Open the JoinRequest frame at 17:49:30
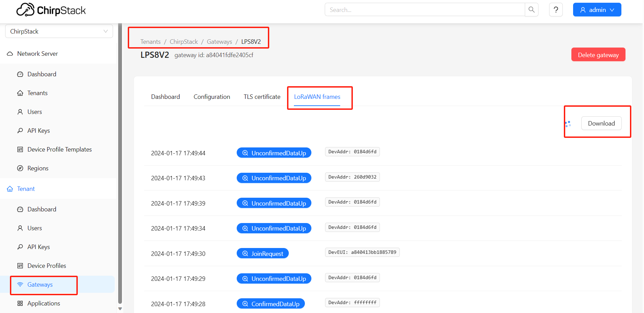Viewport: 644px width, 313px height. pos(263,253)
